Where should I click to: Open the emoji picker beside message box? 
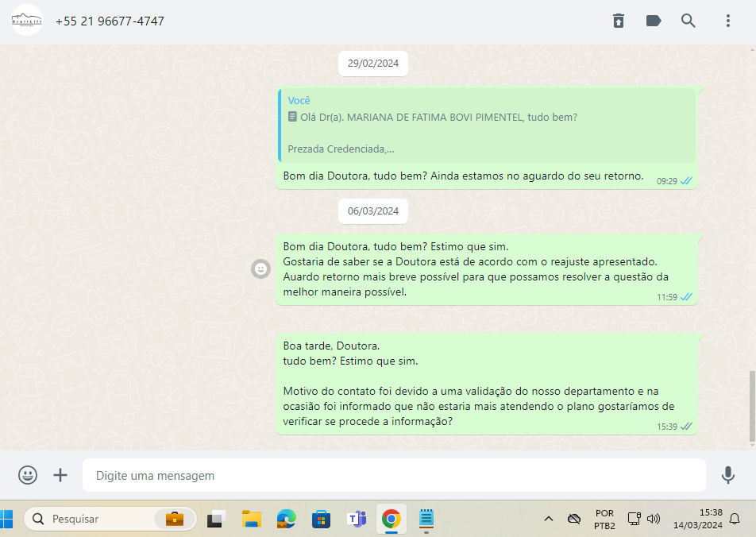28,475
